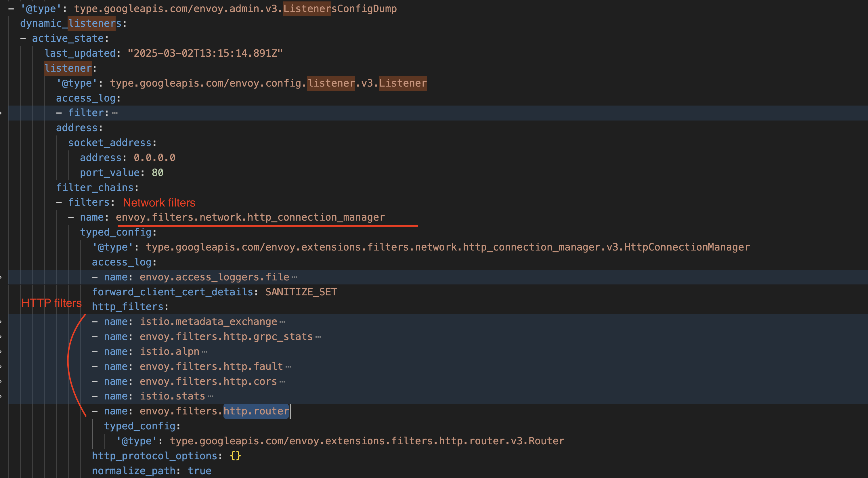Click the Router v3 type URL
Screen dimensions: 868x478
pyautogui.click(x=367, y=441)
